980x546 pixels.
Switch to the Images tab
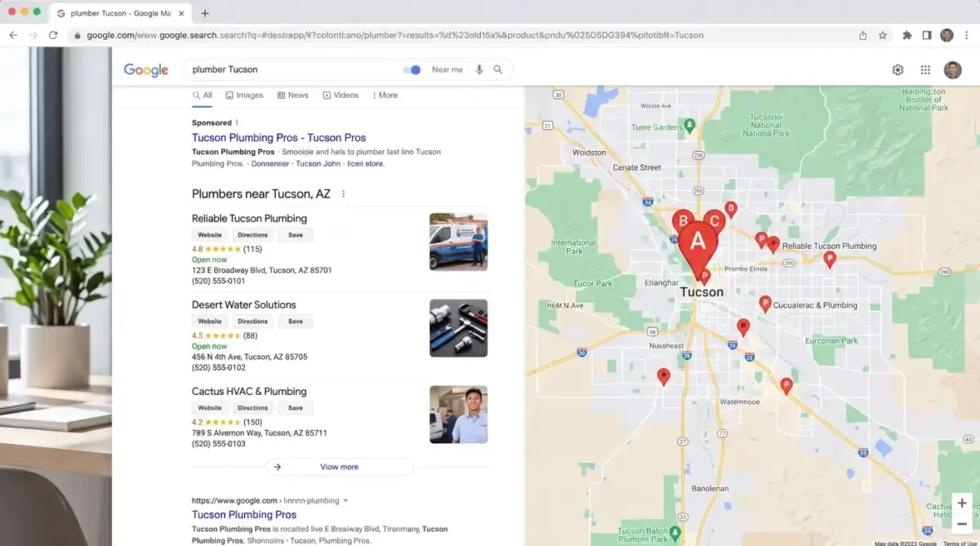[x=244, y=95]
